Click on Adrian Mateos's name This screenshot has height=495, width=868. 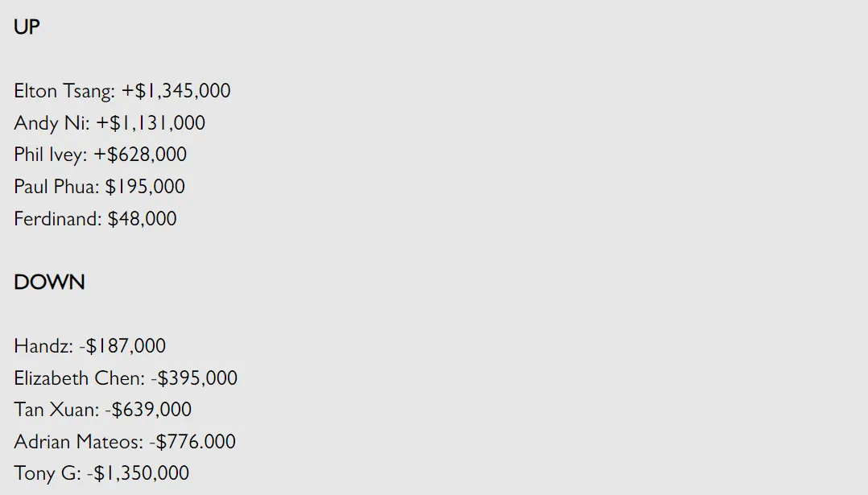coord(77,442)
